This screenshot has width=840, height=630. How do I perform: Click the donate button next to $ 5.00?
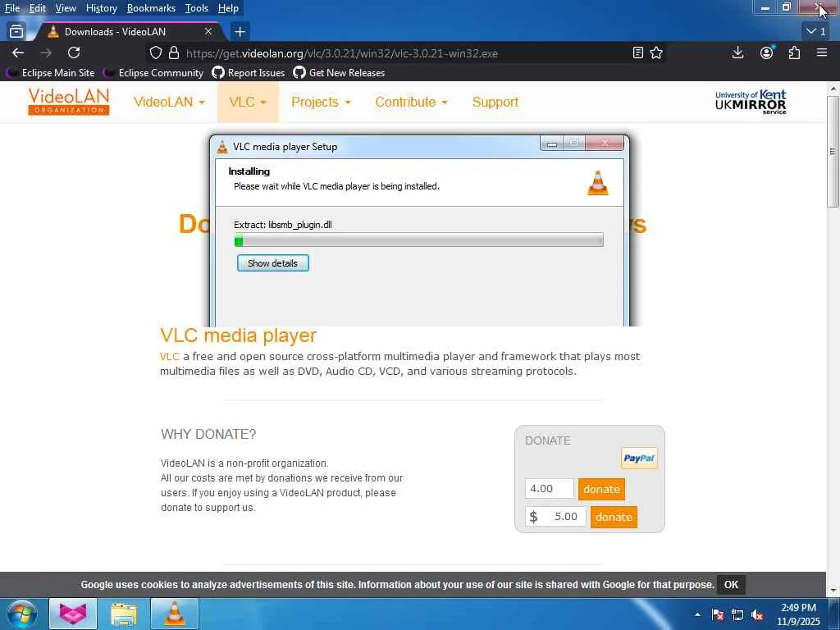tap(614, 517)
